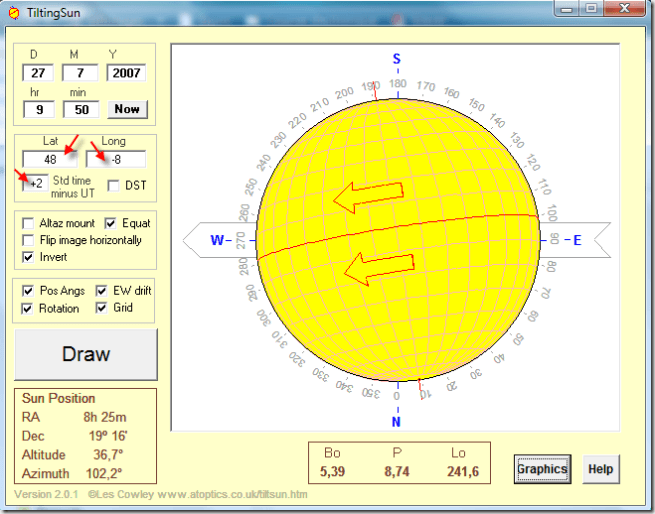Click the E direction marker
The width and height of the screenshot is (655, 514).
pyautogui.click(x=576, y=240)
